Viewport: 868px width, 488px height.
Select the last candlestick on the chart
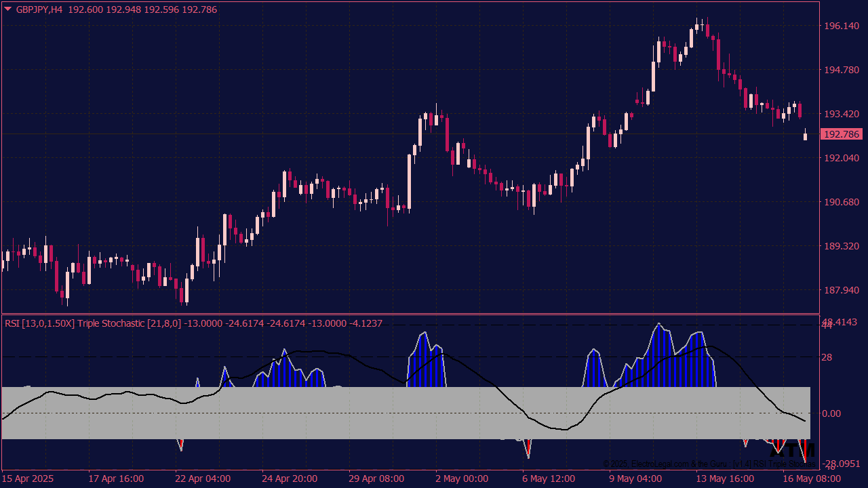pos(805,135)
